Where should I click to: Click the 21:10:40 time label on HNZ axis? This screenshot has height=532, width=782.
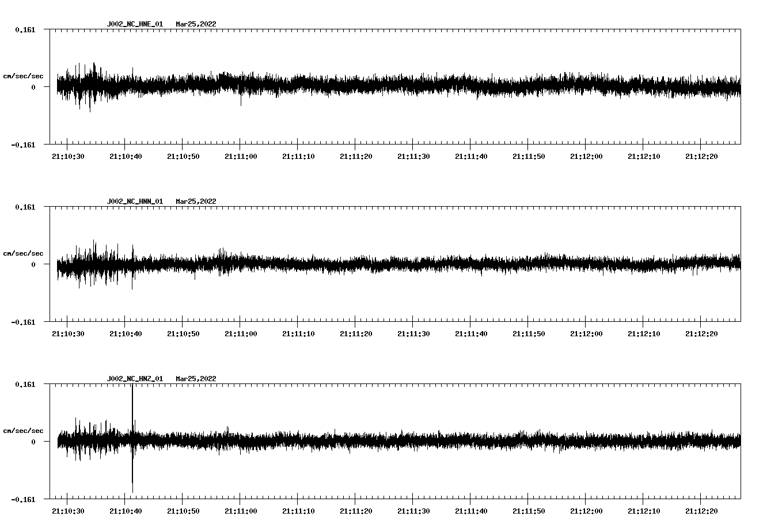click(126, 511)
